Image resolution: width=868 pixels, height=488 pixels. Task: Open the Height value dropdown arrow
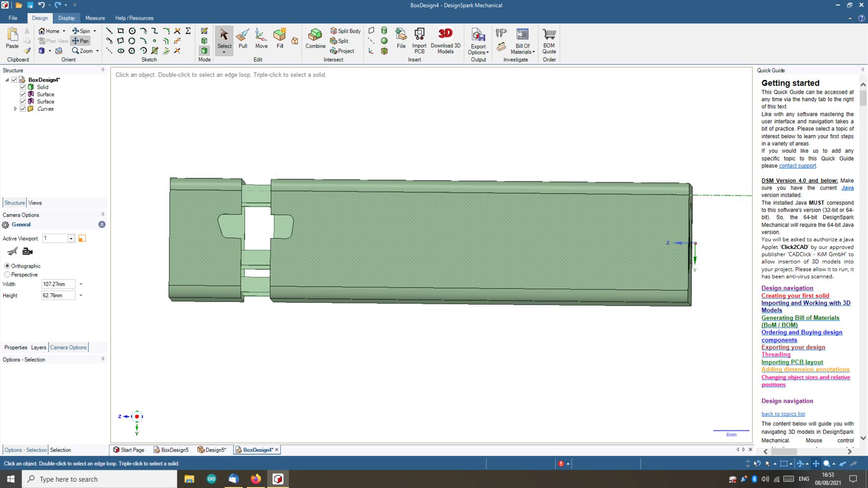coord(81,295)
